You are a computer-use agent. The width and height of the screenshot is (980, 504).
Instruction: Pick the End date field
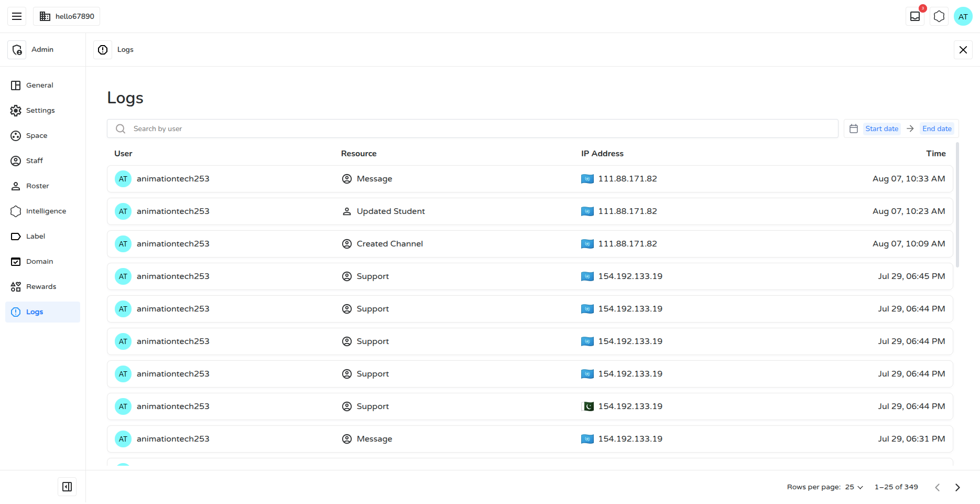coord(937,128)
